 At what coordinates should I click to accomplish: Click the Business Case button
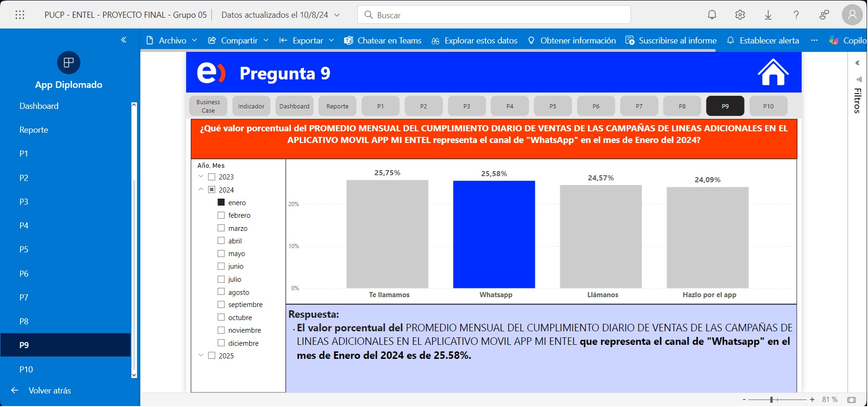209,106
